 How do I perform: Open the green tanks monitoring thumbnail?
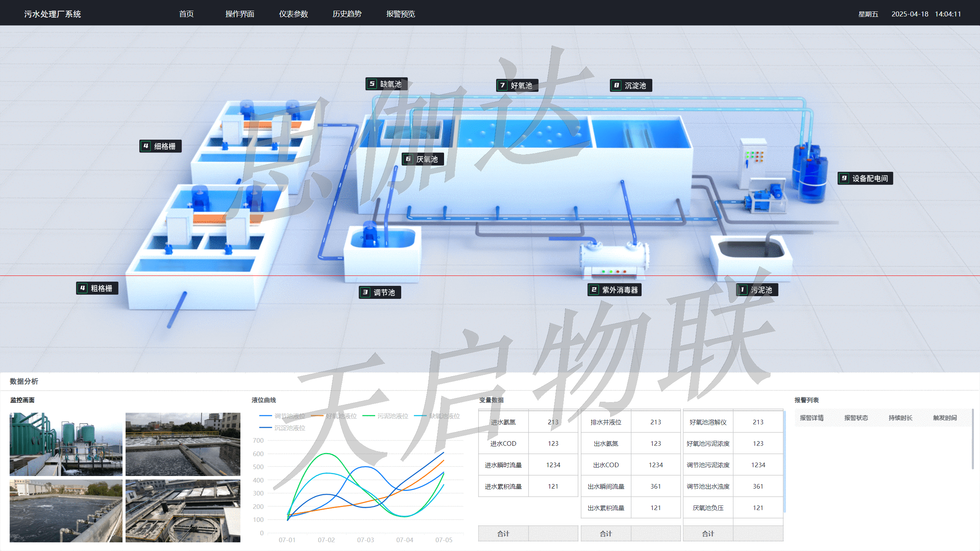pos(66,444)
